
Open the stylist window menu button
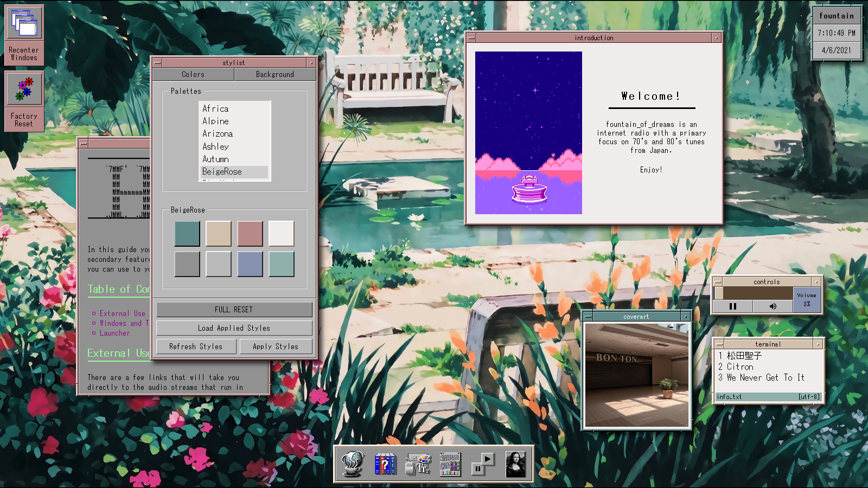[x=157, y=63]
